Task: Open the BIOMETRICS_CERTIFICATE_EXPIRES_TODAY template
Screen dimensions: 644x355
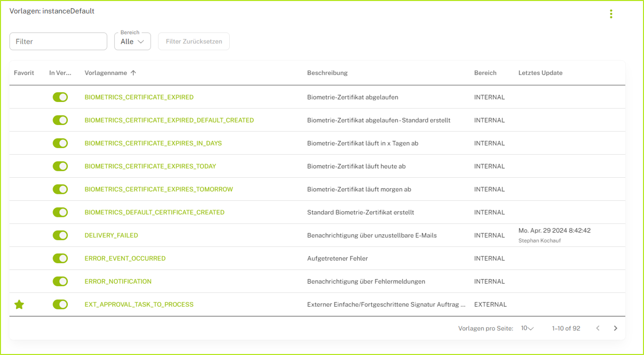Action: coord(150,166)
